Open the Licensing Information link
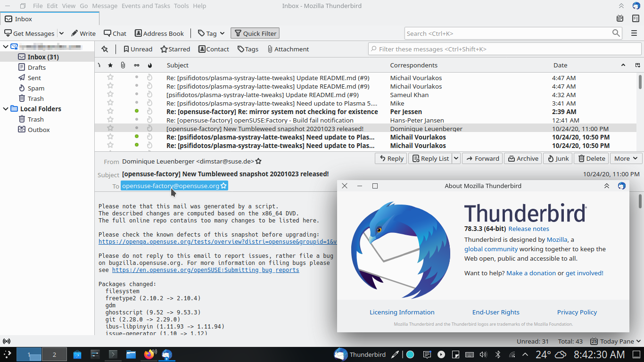 (x=402, y=312)
